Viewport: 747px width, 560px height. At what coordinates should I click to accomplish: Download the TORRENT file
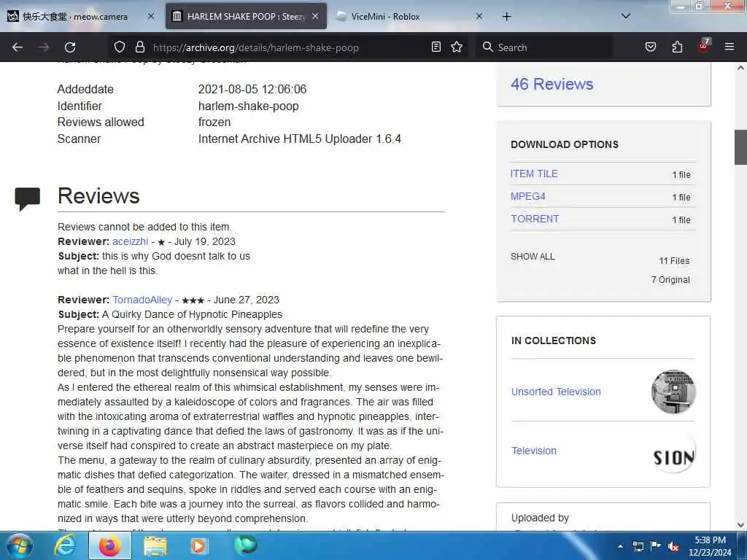click(535, 219)
